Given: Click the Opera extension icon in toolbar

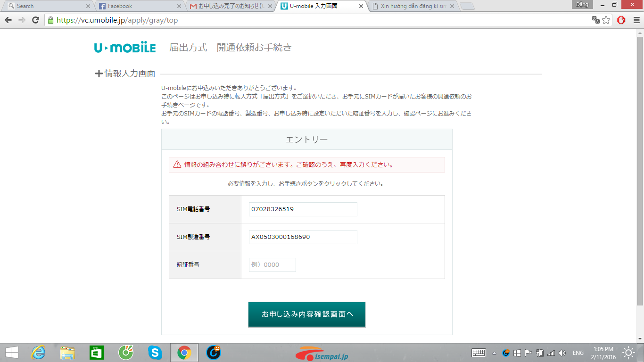Looking at the screenshot, I should (621, 20).
